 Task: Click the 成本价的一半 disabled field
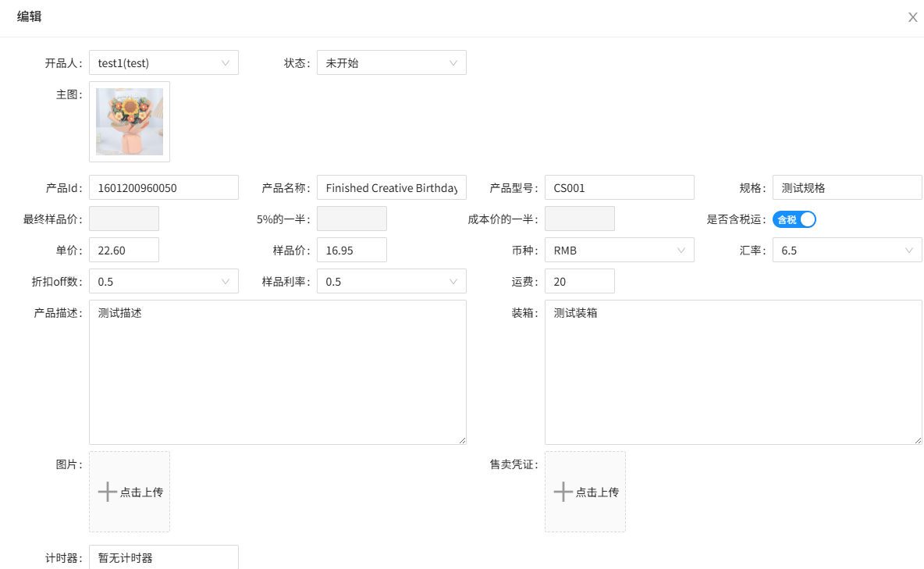pos(580,219)
